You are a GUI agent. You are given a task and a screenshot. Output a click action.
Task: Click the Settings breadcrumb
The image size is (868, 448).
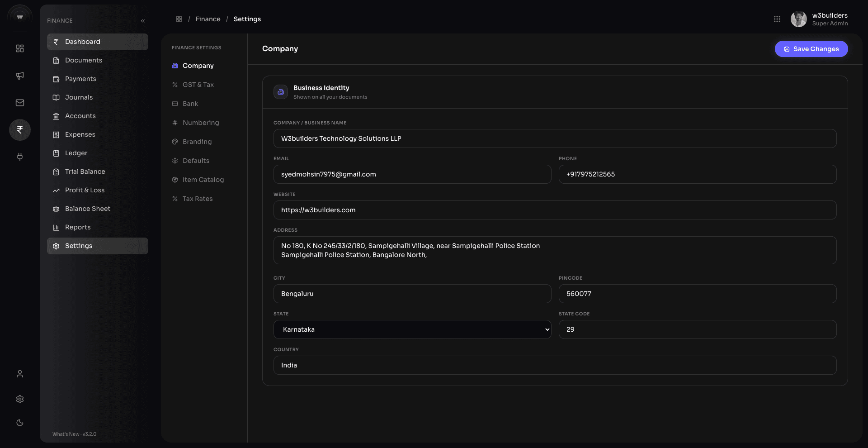247,19
